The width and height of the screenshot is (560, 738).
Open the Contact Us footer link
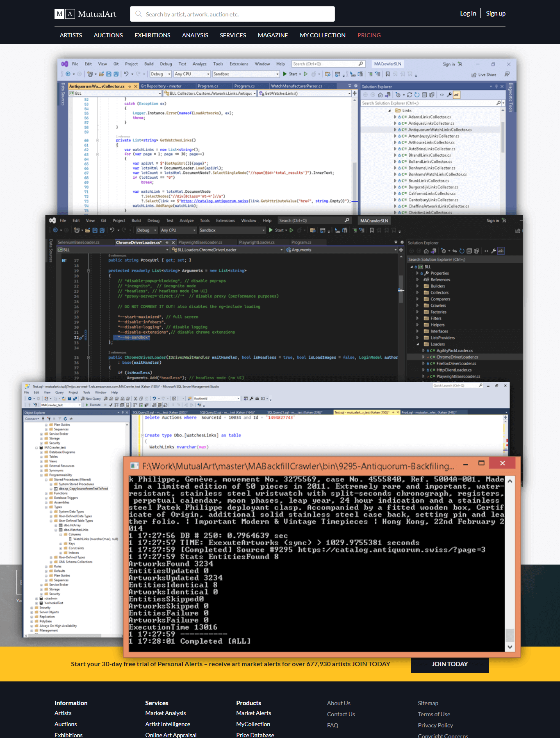point(341,714)
